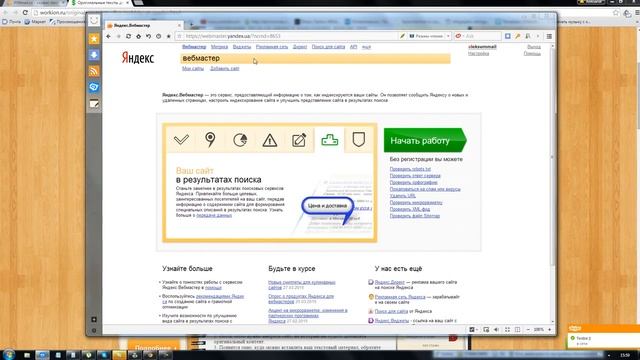Click the Яндекс logo

138,58
